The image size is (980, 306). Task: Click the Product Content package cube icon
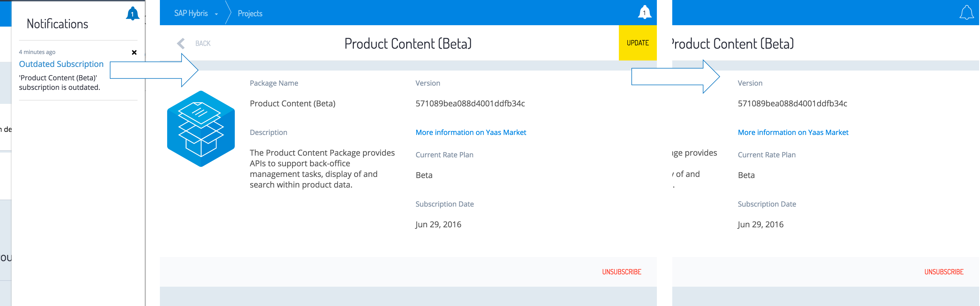click(x=201, y=129)
